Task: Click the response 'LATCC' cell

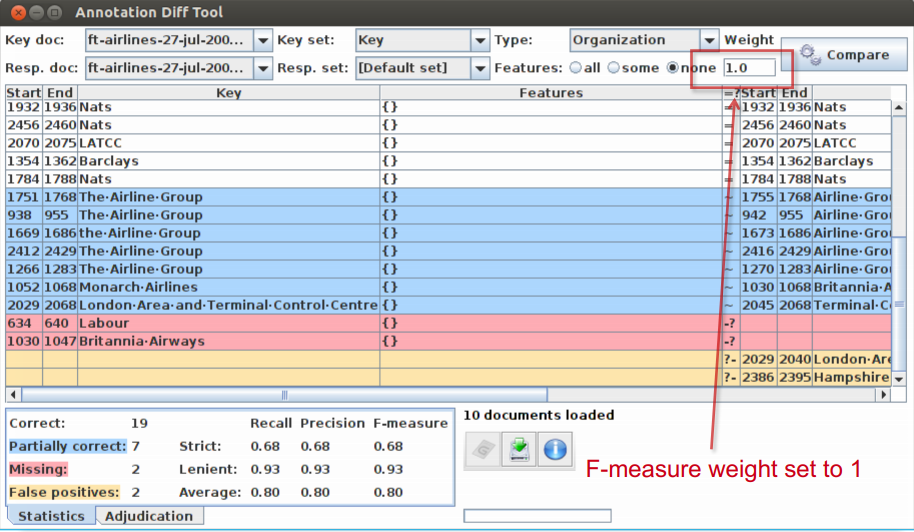Action: pyautogui.click(x=852, y=143)
